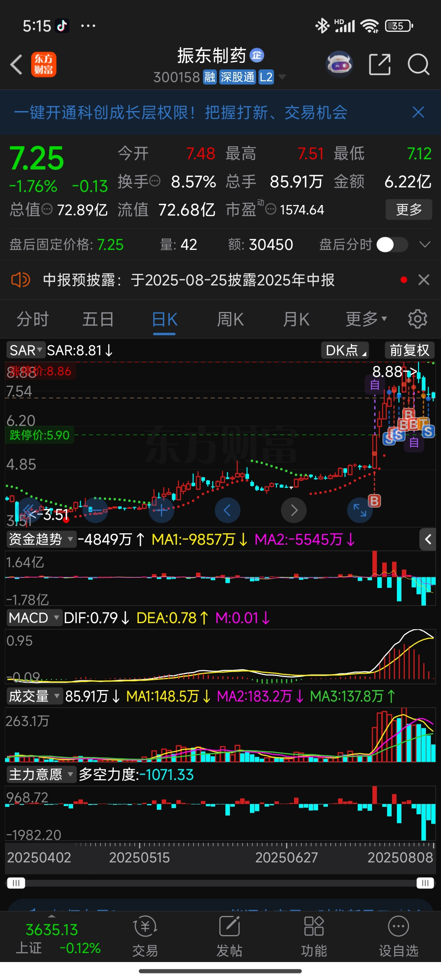Open the AI robot assistant icon

pyautogui.click(x=339, y=64)
